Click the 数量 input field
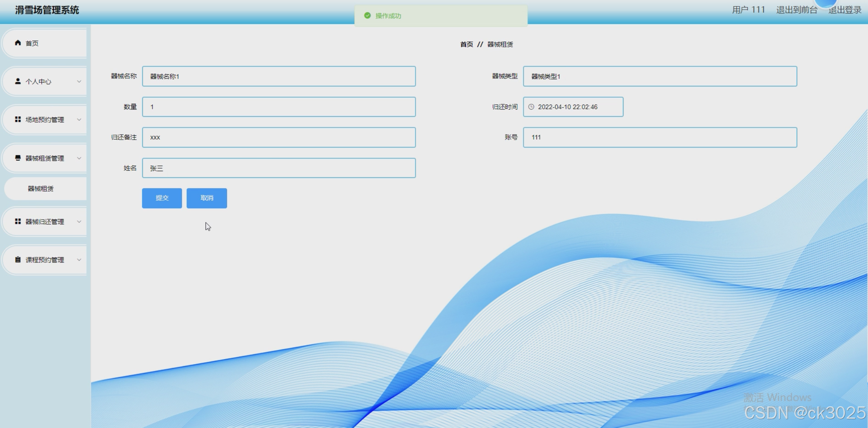Screen dimensions: 868x428 click(x=279, y=107)
